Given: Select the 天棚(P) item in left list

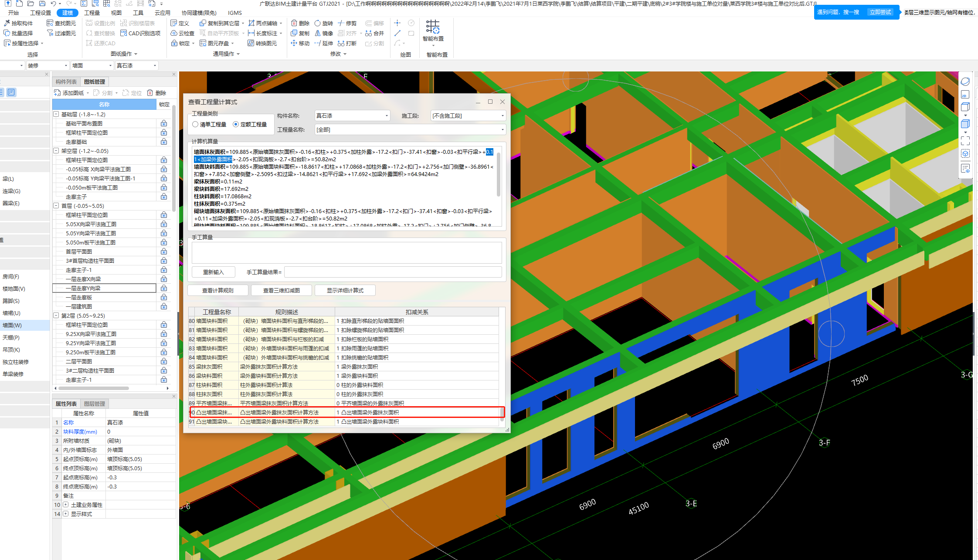Looking at the screenshot, I should click(x=25, y=337).
